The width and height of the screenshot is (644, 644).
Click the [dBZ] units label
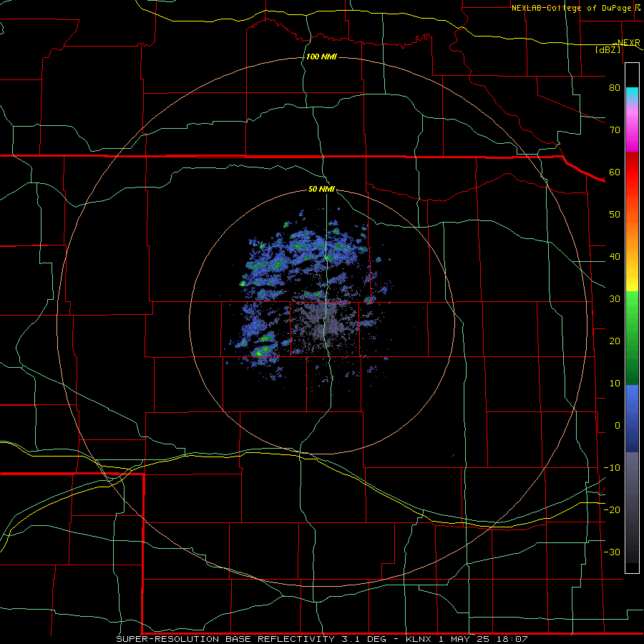click(608, 49)
